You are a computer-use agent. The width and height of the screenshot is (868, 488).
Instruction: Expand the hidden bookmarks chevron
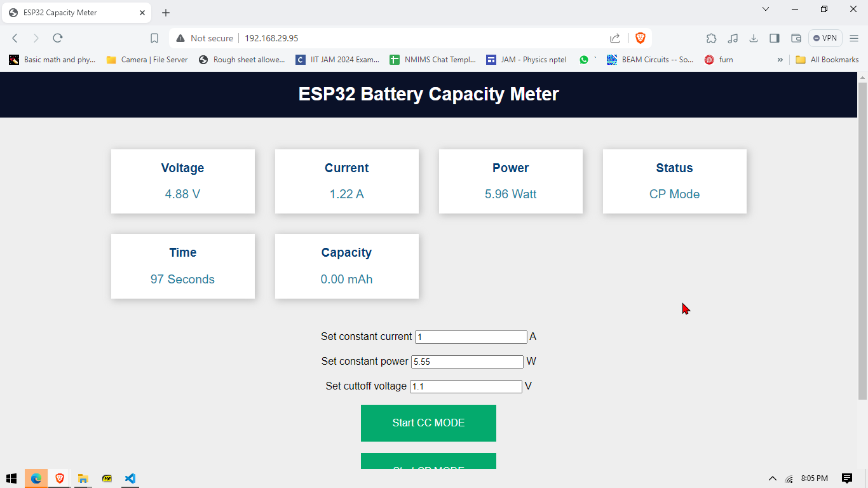coord(780,60)
